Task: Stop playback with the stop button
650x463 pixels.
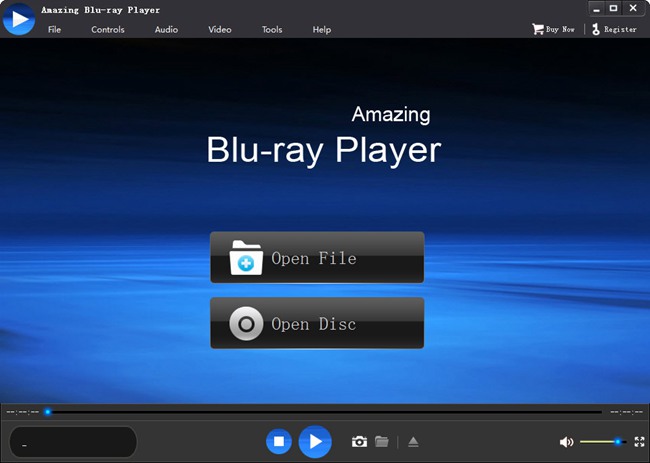Action: click(279, 441)
